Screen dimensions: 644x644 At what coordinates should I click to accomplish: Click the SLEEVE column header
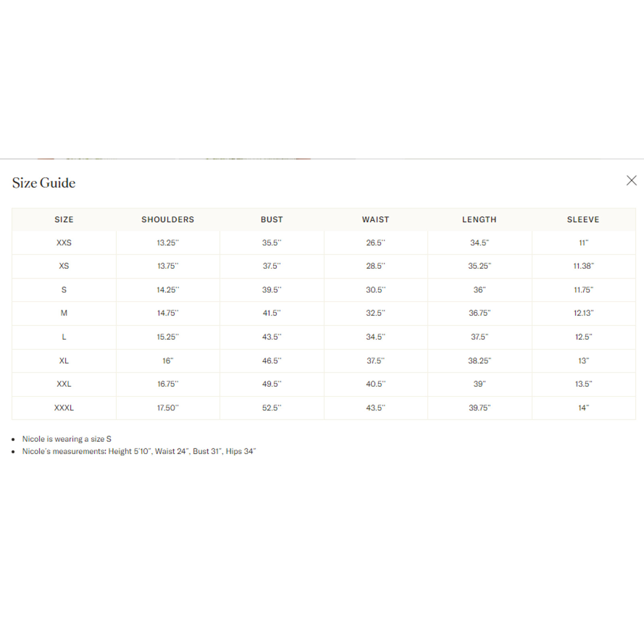583,219
